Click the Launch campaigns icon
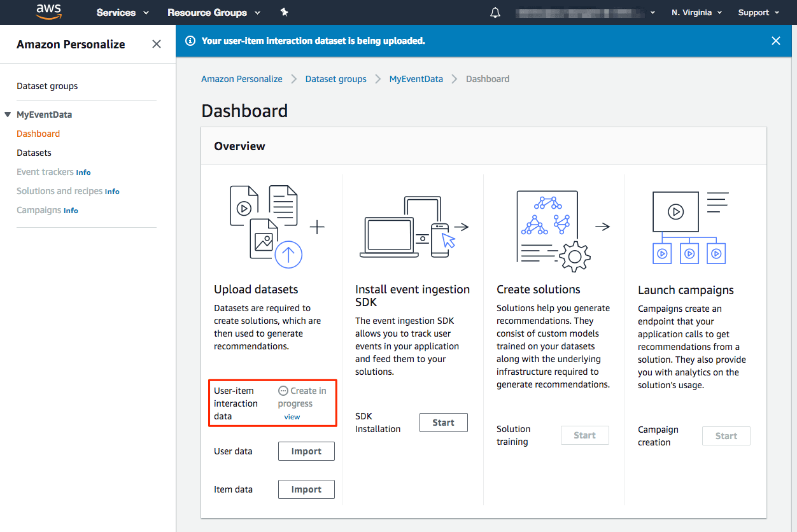Image resolution: width=797 pixels, height=532 pixels. pyautogui.click(x=689, y=226)
